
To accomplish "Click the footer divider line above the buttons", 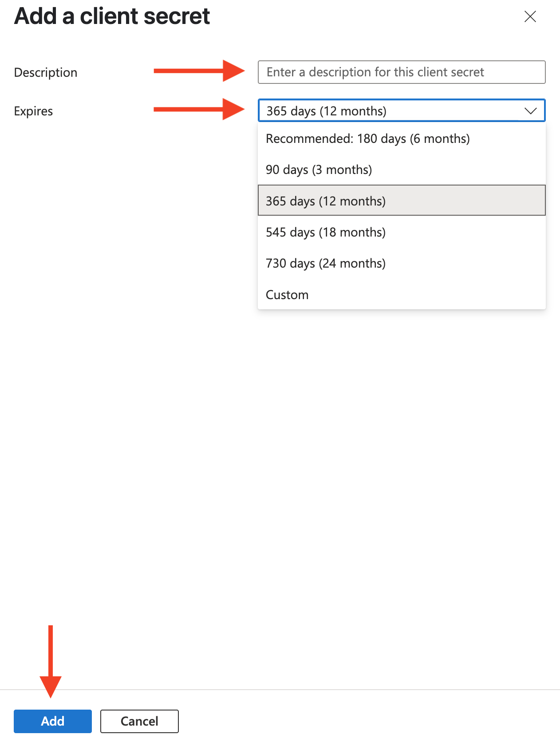I will tap(280, 690).
